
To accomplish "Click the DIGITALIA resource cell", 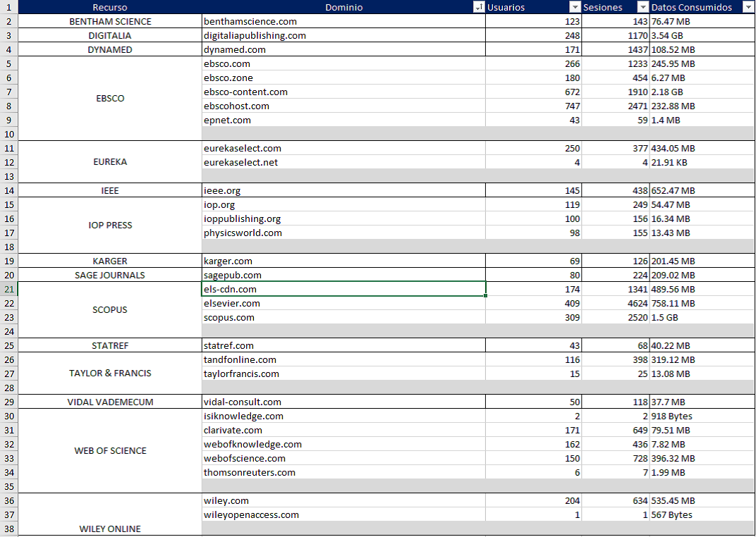I will [110, 35].
